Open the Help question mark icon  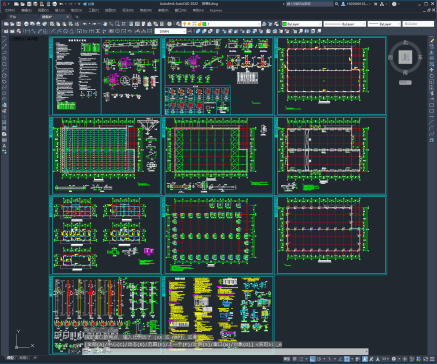[394, 4]
